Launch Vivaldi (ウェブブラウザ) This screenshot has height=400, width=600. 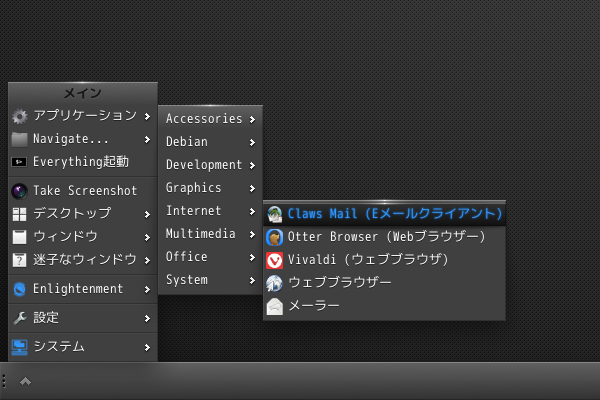[384, 260]
